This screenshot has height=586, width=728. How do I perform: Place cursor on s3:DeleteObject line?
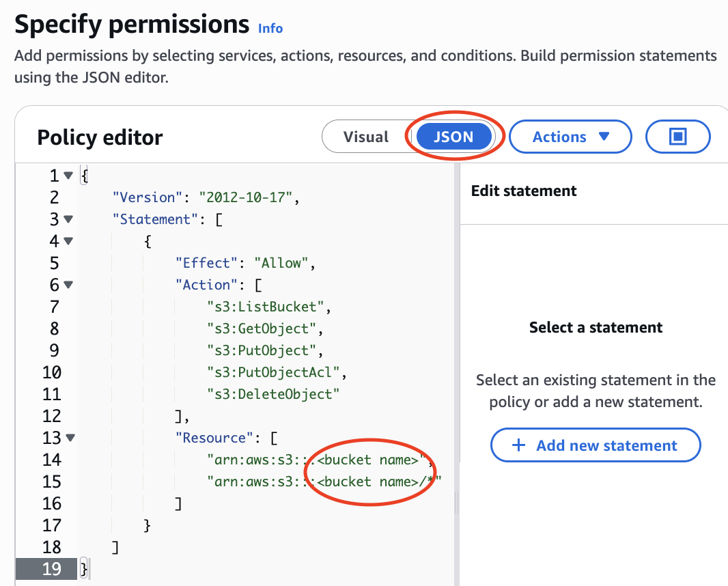pos(273,394)
